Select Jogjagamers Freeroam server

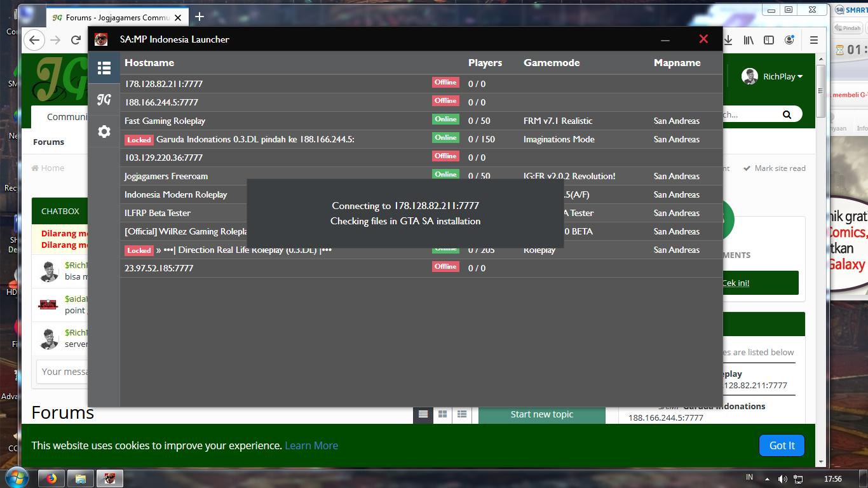click(x=421, y=176)
